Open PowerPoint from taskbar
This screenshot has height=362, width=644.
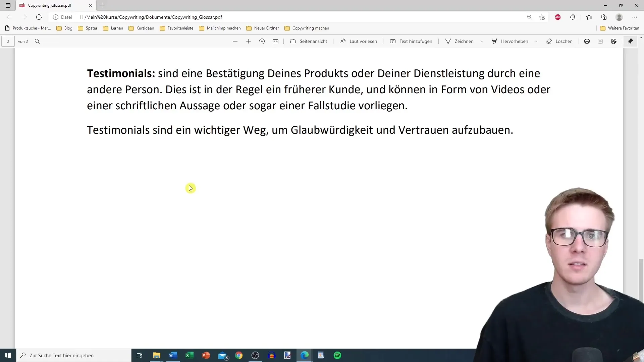(206, 355)
